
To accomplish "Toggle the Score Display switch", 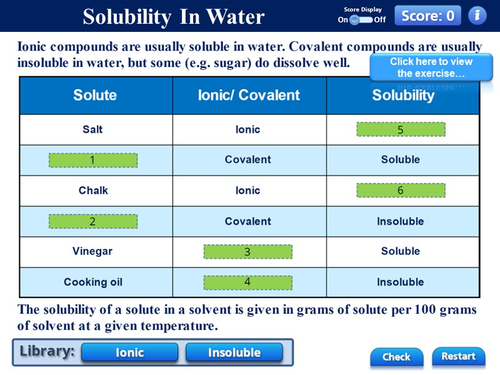I will pos(362,20).
